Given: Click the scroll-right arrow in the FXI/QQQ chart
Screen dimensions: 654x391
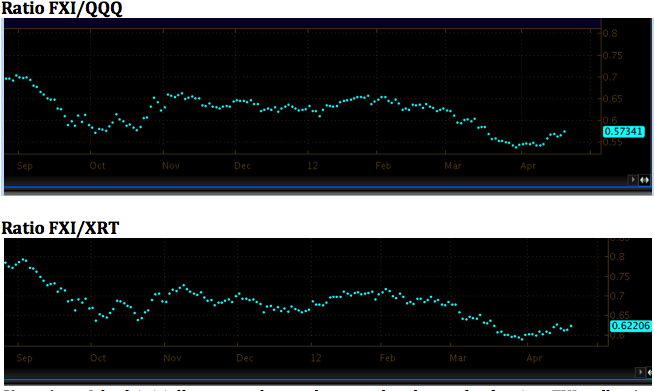Looking at the screenshot, I should [633, 180].
